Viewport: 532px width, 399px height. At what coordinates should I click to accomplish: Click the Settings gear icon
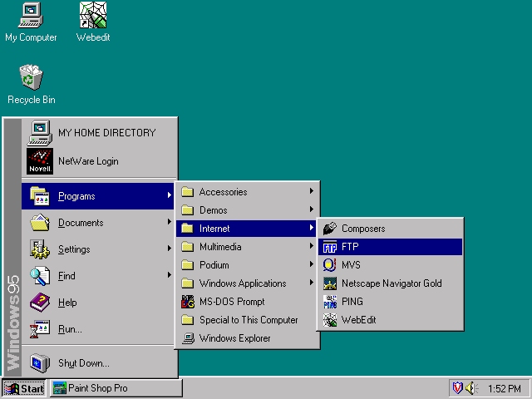(x=40, y=249)
